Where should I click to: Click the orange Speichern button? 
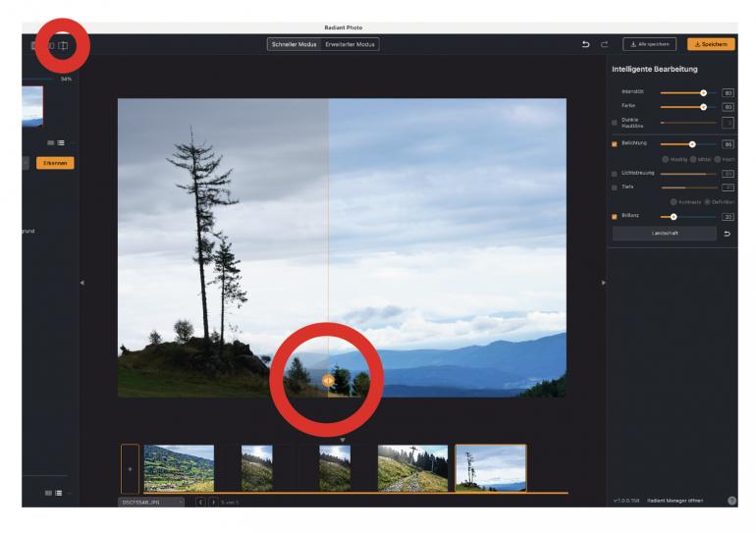(x=711, y=44)
